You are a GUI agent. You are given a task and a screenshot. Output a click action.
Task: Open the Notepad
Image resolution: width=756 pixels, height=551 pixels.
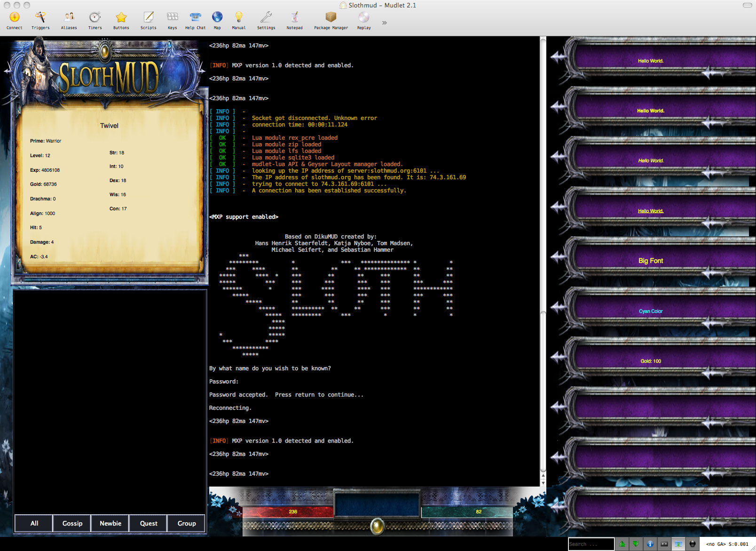[x=295, y=21]
